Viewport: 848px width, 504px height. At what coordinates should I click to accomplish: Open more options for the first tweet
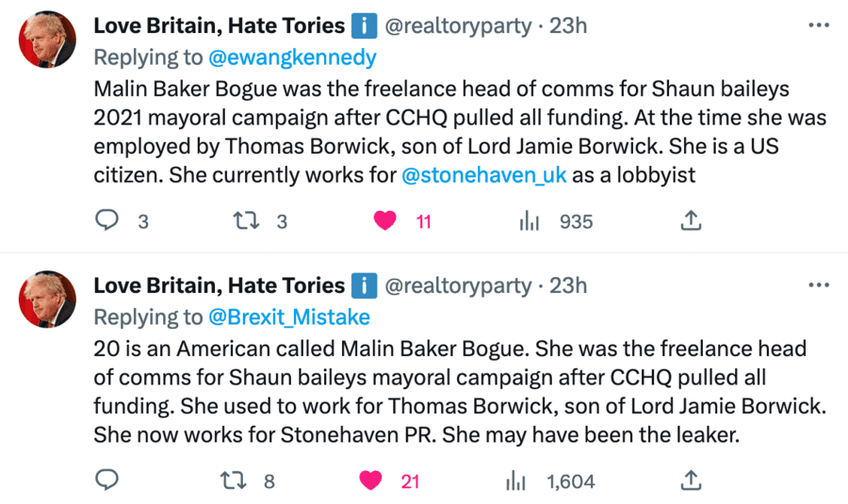pyautogui.click(x=819, y=25)
